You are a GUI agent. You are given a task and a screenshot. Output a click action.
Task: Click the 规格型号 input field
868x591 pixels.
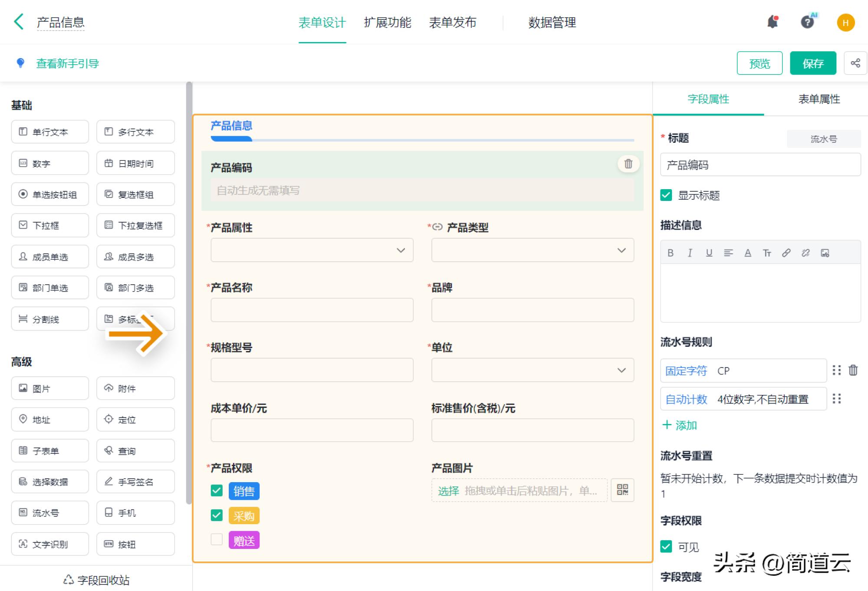pyautogui.click(x=312, y=370)
